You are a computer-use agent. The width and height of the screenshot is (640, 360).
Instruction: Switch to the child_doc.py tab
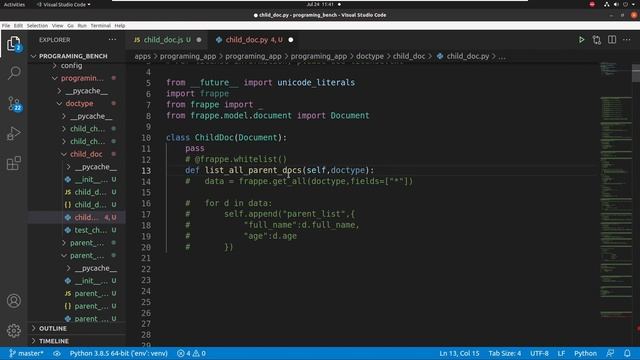[x=254, y=40]
